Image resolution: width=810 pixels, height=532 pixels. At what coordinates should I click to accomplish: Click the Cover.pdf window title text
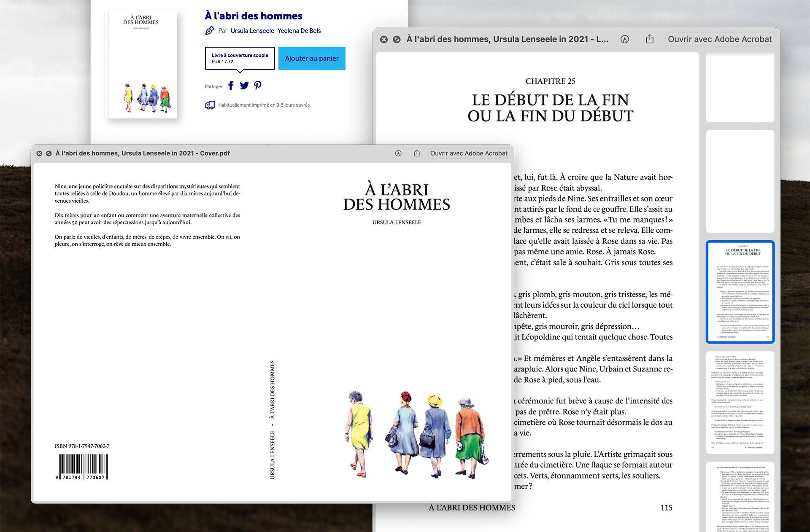click(143, 153)
